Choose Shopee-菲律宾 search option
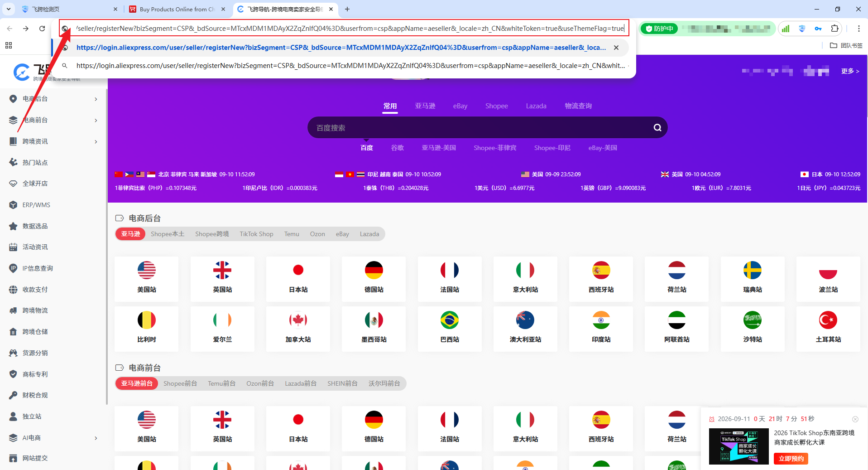The height and width of the screenshot is (470, 868). click(x=495, y=148)
